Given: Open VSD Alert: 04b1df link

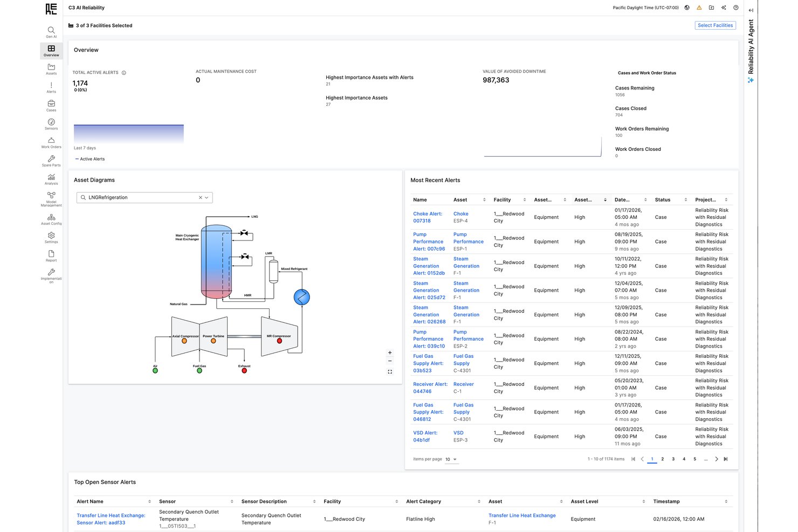Looking at the screenshot, I should coord(425,437).
